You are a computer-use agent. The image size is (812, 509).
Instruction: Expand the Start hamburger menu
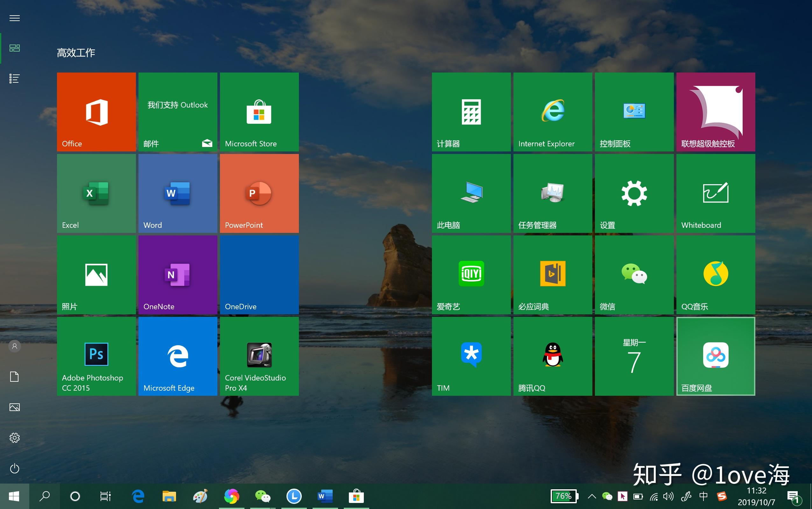click(14, 18)
